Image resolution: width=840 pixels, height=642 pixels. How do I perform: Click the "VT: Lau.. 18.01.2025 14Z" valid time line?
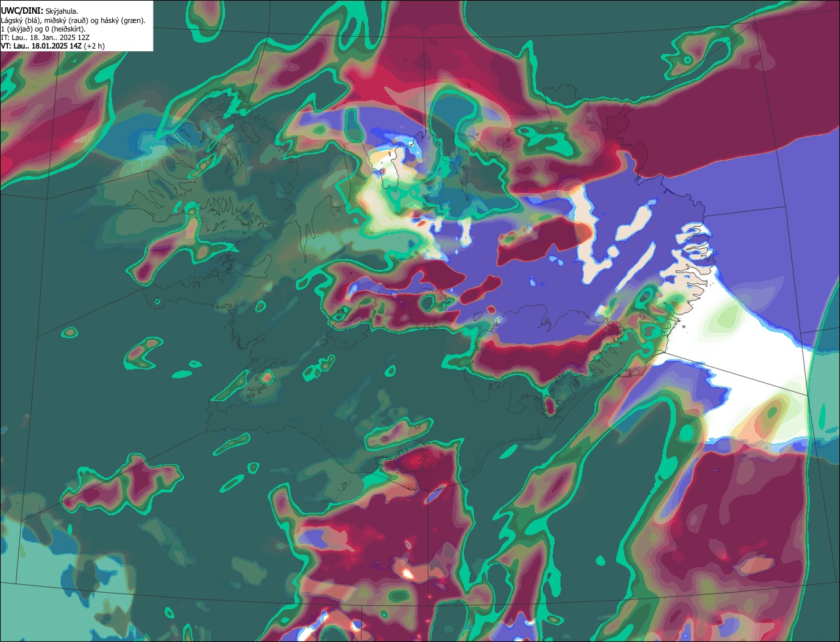(41, 46)
